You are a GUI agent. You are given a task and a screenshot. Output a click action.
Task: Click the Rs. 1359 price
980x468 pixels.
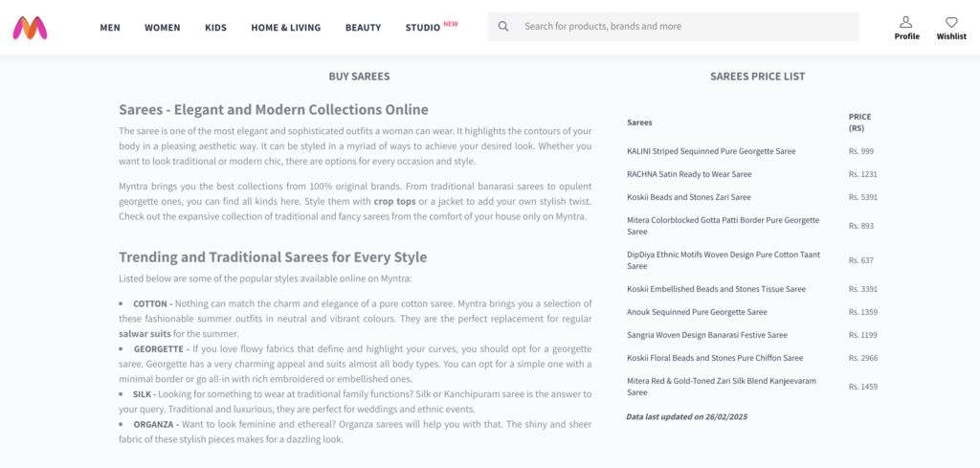click(863, 312)
